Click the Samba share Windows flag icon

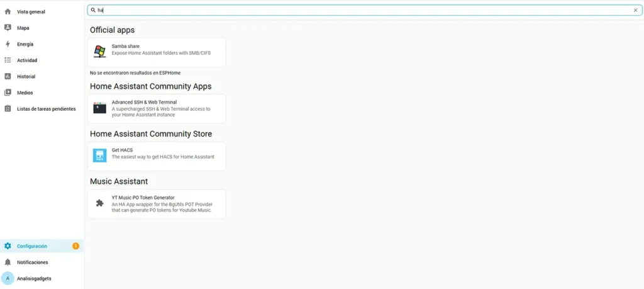click(x=99, y=52)
